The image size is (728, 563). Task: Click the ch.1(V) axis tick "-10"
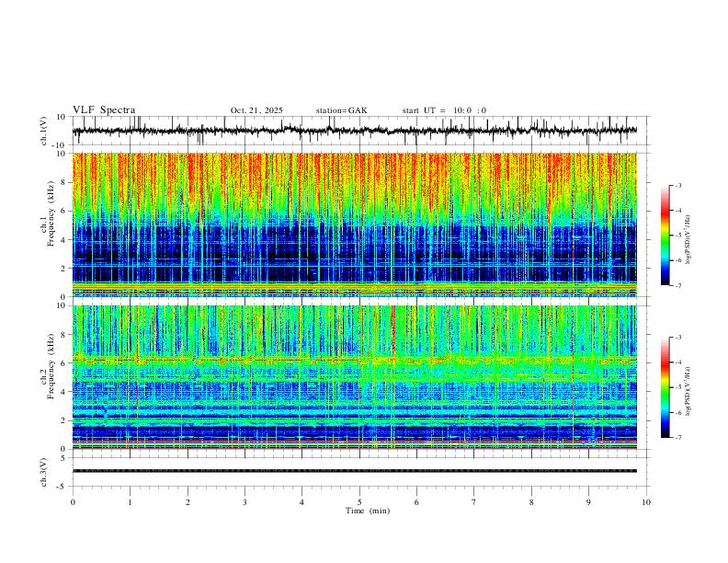click(60, 145)
